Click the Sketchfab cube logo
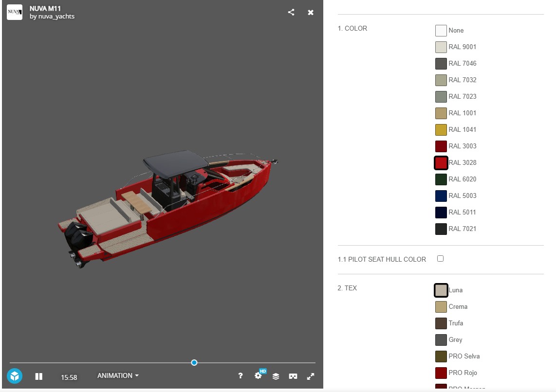Image resolution: width=556 pixels, height=392 pixels. tap(14, 375)
